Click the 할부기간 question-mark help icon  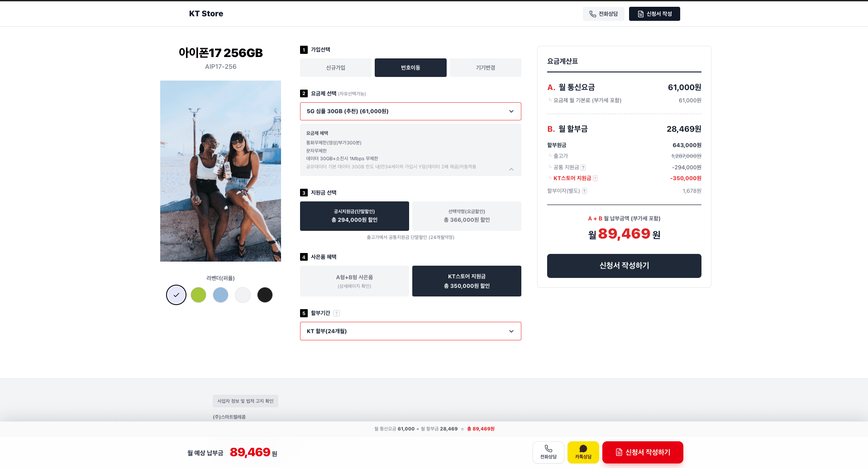coord(336,313)
